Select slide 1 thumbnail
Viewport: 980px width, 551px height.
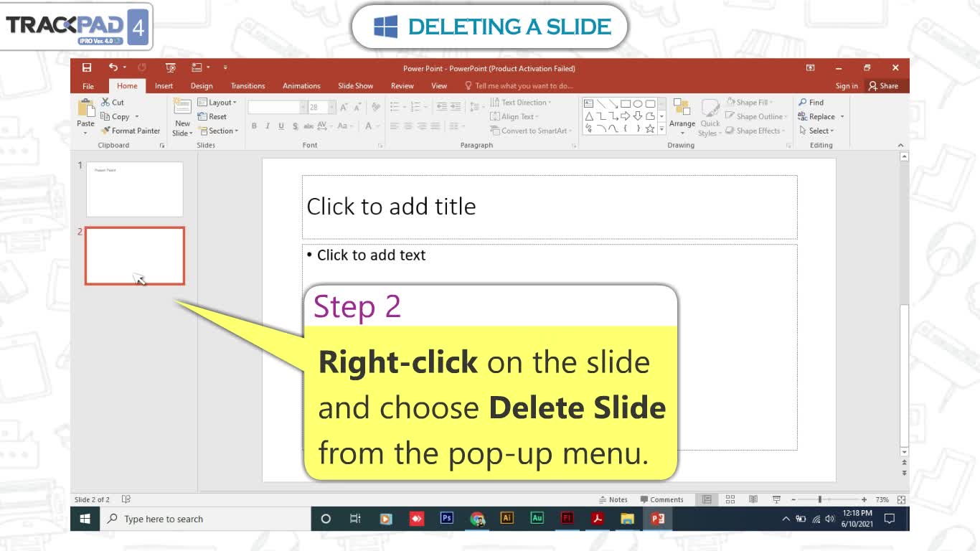(x=135, y=189)
